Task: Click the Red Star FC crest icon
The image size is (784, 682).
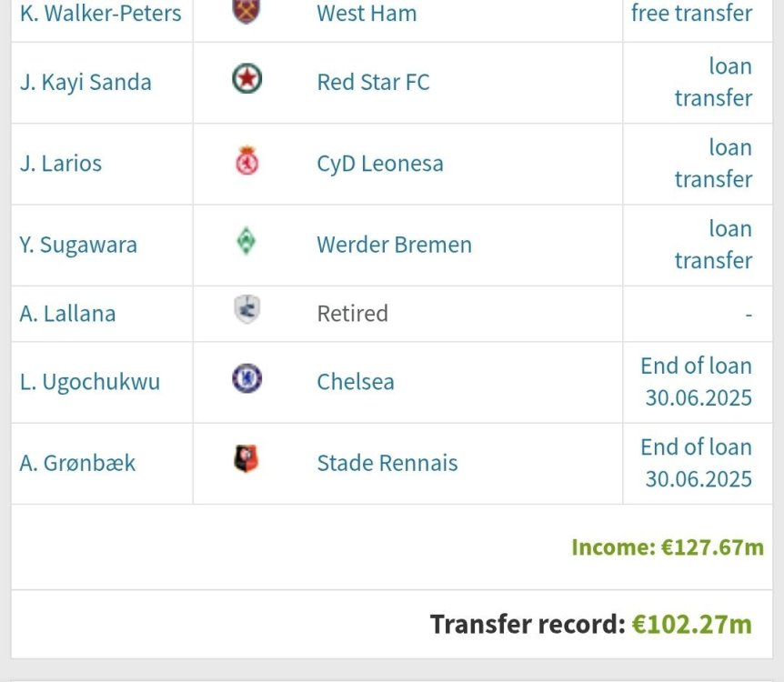Action: (246, 80)
